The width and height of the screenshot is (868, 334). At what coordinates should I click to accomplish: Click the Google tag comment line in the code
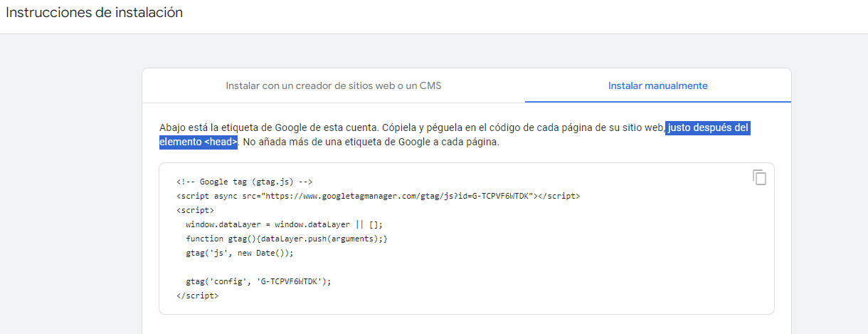245,182
